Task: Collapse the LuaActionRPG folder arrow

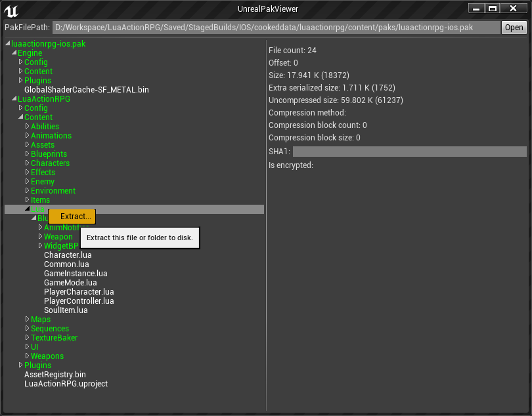Action: [14, 98]
